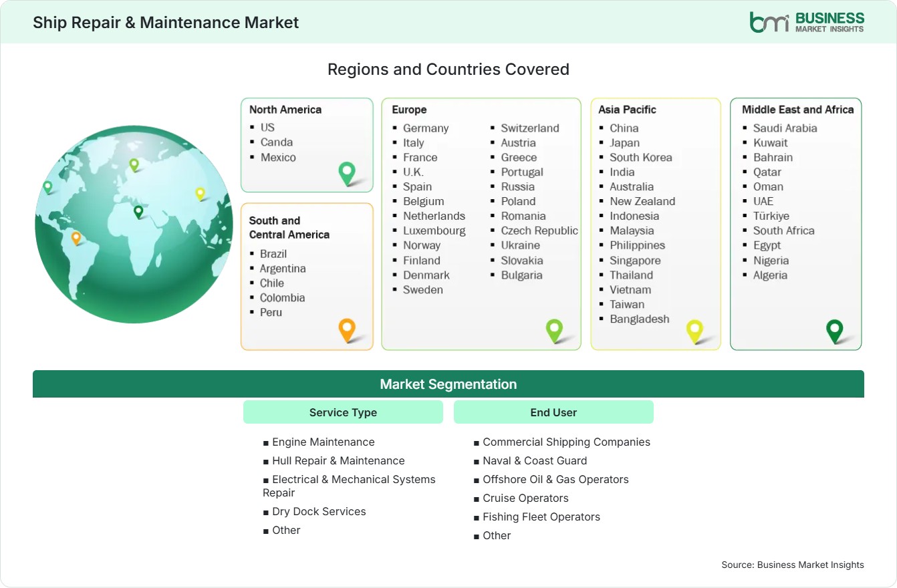Click the South and Central America heading

click(x=289, y=227)
